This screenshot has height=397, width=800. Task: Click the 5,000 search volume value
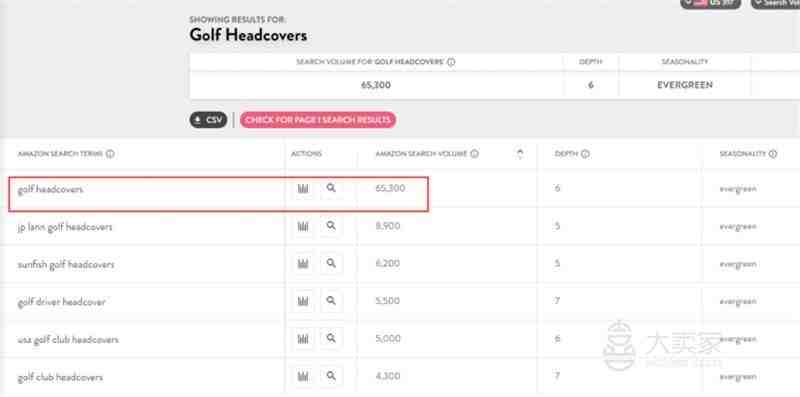[388, 339]
